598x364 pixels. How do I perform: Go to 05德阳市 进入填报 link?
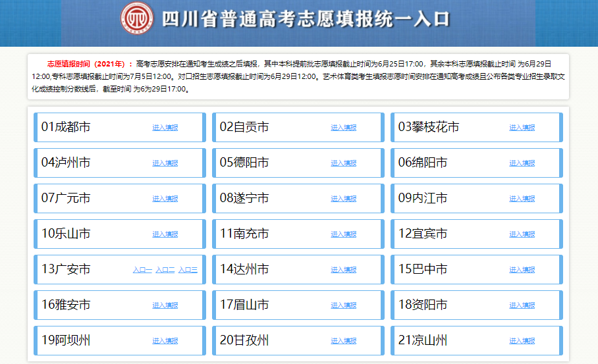point(344,163)
